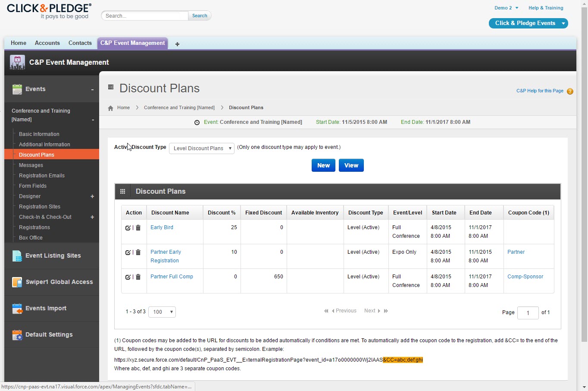Select the Events Import icon
This screenshot has width=588, height=391.
point(17,308)
